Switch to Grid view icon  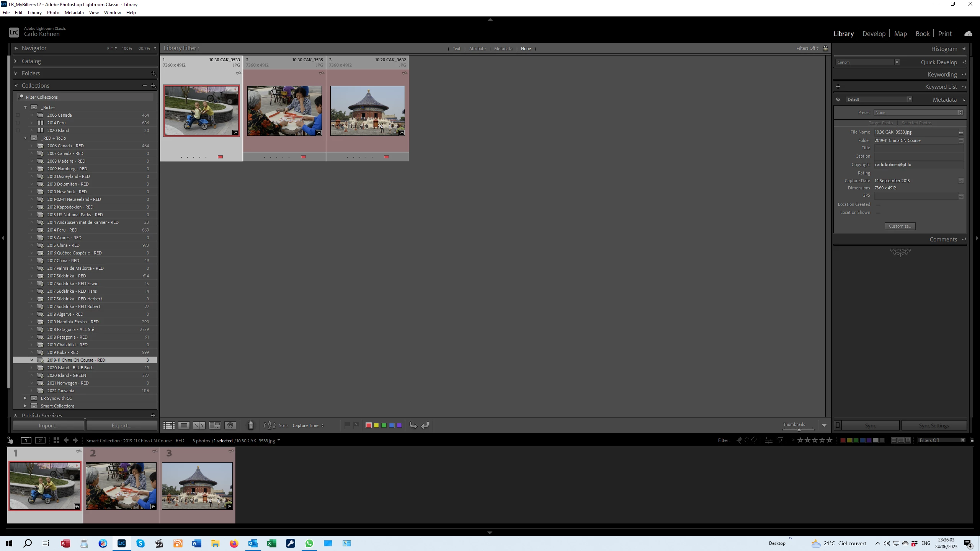(169, 425)
